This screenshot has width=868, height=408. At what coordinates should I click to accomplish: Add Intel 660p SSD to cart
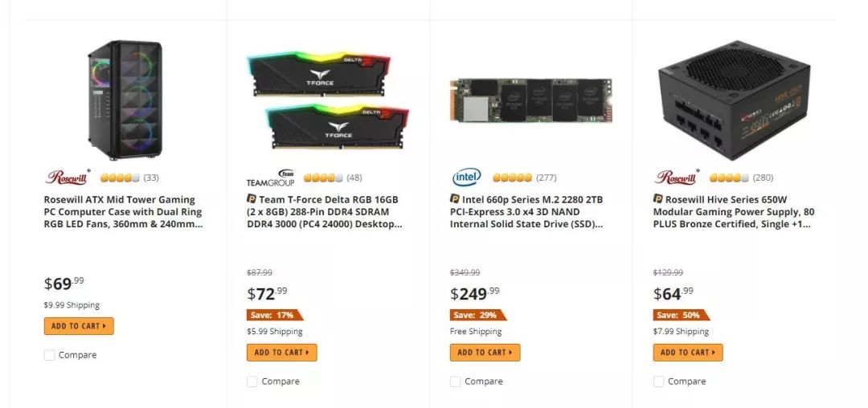(485, 352)
